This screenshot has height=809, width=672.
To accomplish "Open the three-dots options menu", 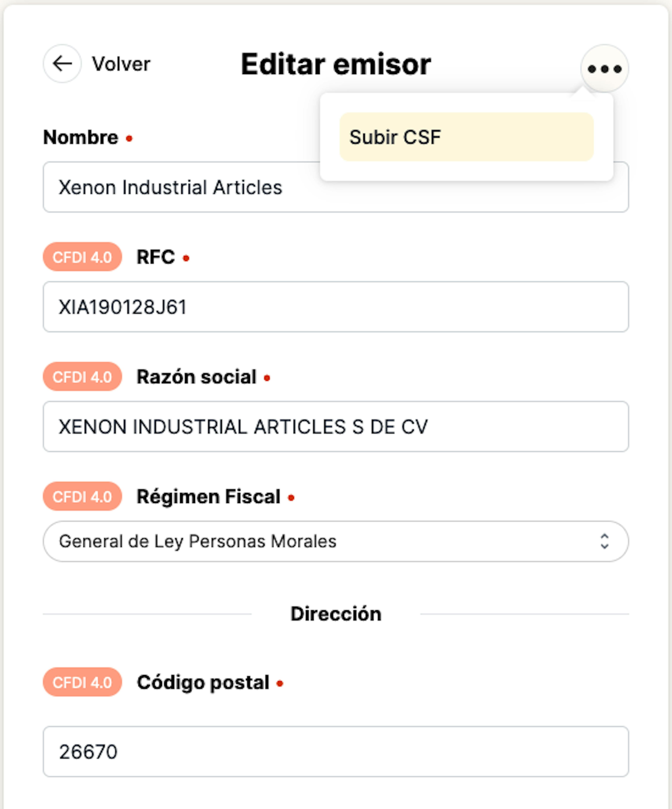I will [x=605, y=69].
